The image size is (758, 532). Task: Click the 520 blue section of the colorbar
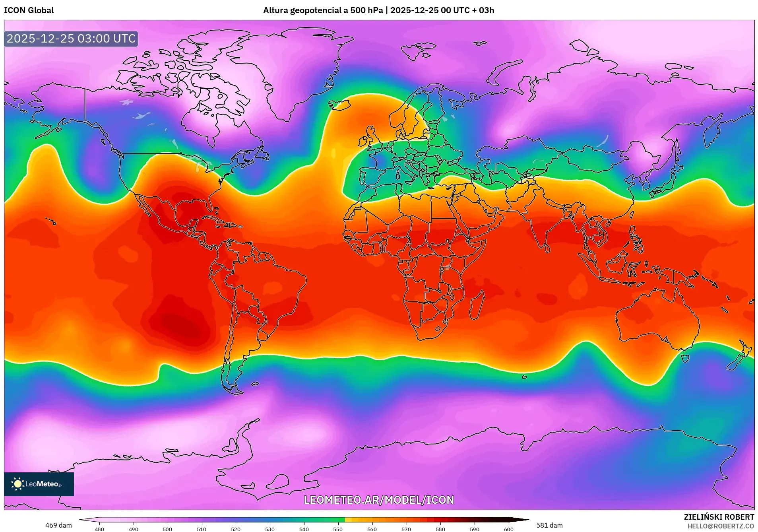[236, 520]
